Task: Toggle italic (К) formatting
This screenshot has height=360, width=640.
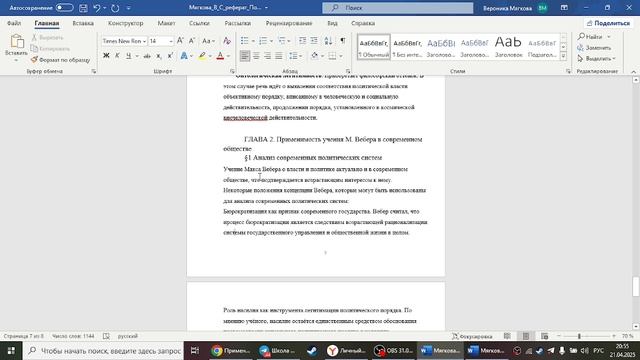Action: pos(117,56)
